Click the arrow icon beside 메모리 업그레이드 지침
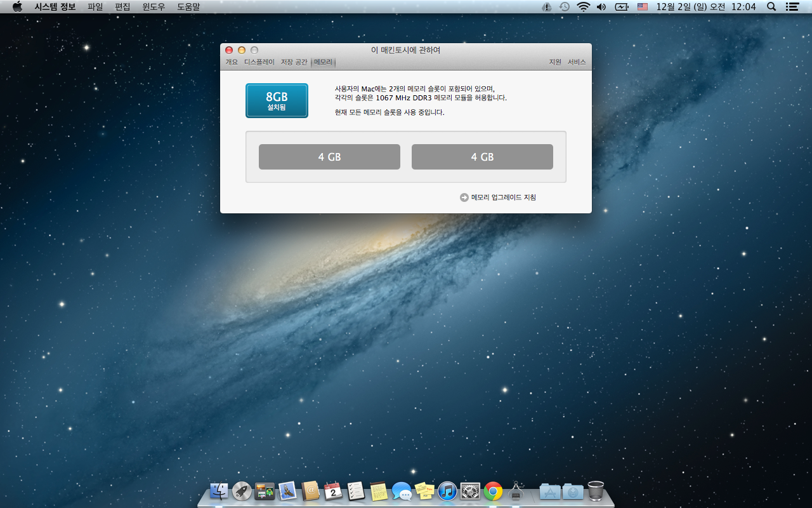The image size is (812, 508). click(x=464, y=197)
